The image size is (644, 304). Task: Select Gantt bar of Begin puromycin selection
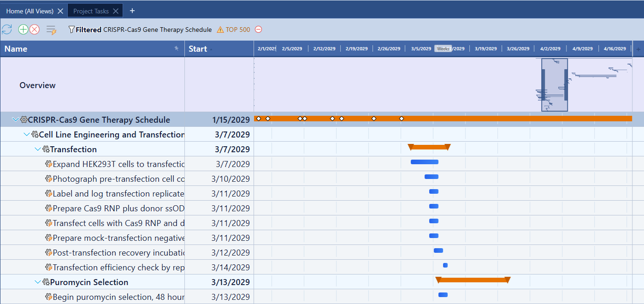pos(443,295)
